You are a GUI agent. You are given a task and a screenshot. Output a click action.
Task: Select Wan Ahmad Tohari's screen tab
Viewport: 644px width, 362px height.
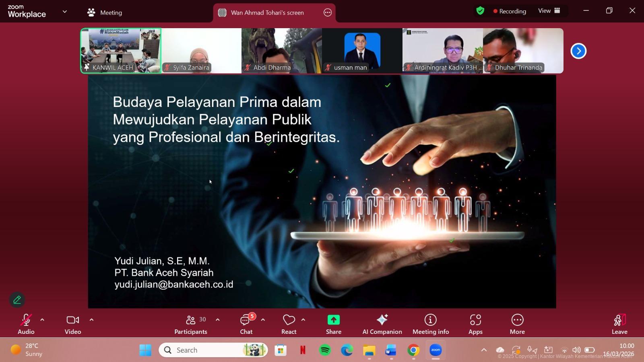click(267, 12)
